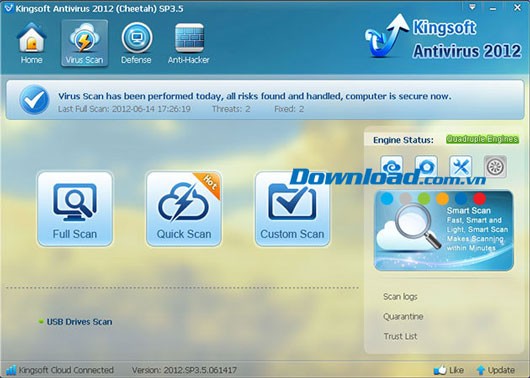Viewport: 530px width, 378px height.
Task: Launch the Quick Scan
Action: pos(184,209)
